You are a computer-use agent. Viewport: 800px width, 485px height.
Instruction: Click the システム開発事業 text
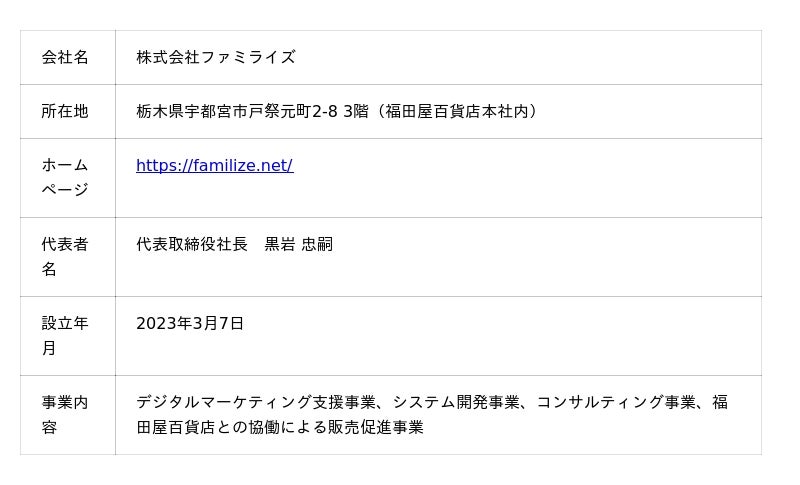click(456, 402)
